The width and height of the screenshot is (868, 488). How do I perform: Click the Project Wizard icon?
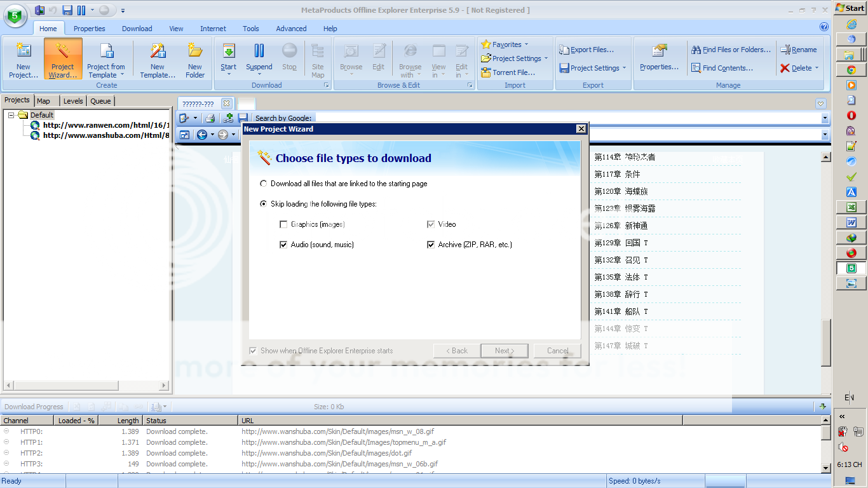tap(62, 51)
